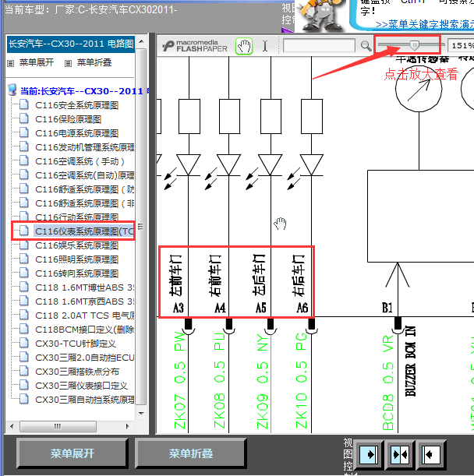Image resolution: width=474 pixels, height=476 pixels.
Task: Click the bottom 菜单折叠 button
Action: [x=190, y=453]
